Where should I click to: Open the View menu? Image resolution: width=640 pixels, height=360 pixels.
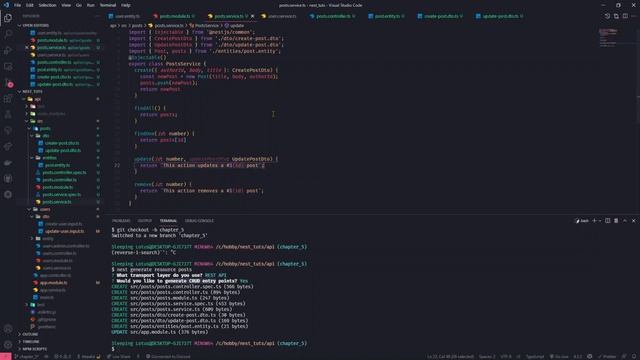click(66, 5)
